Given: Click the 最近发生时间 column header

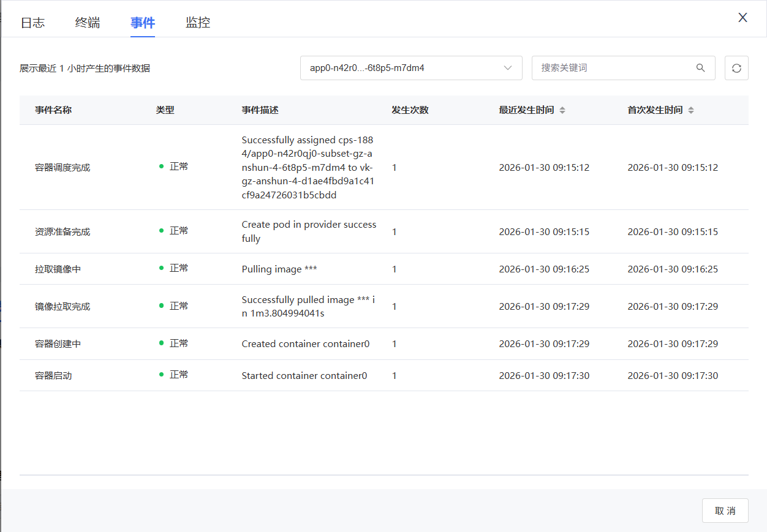Looking at the screenshot, I should coord(526,110).
